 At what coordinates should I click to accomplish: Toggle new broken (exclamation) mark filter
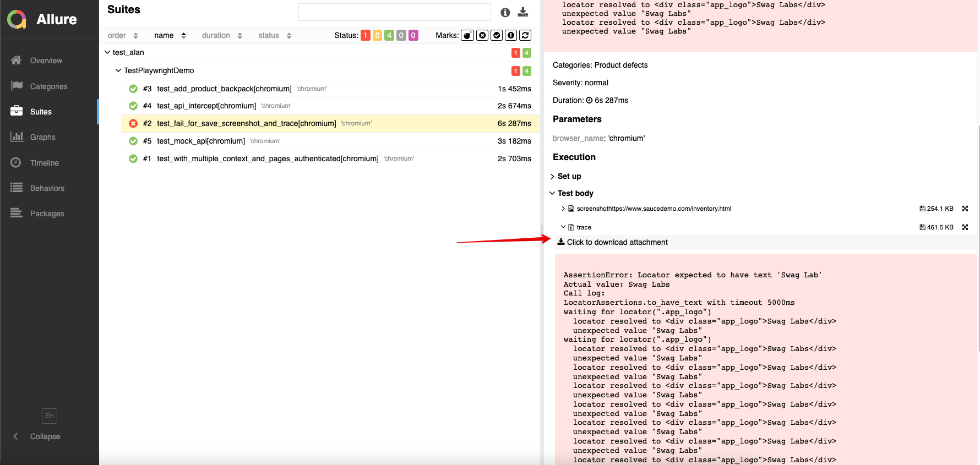(511, 35)
